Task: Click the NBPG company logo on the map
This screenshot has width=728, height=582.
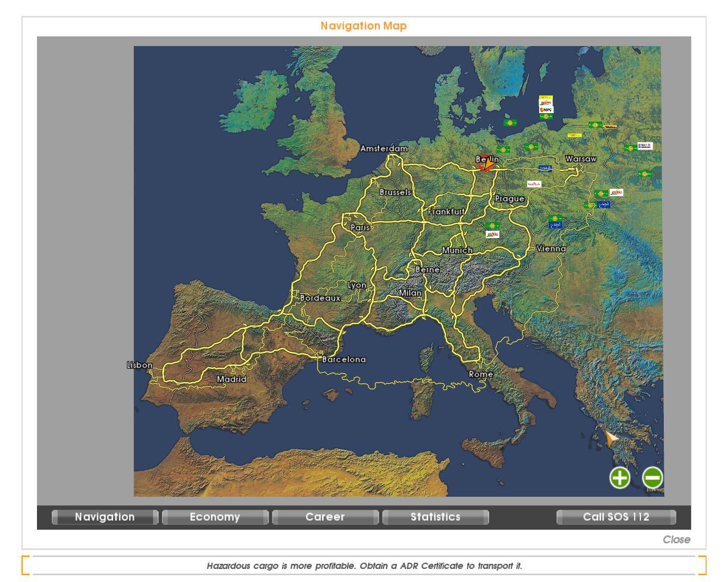Action: [x=546, y=110]
